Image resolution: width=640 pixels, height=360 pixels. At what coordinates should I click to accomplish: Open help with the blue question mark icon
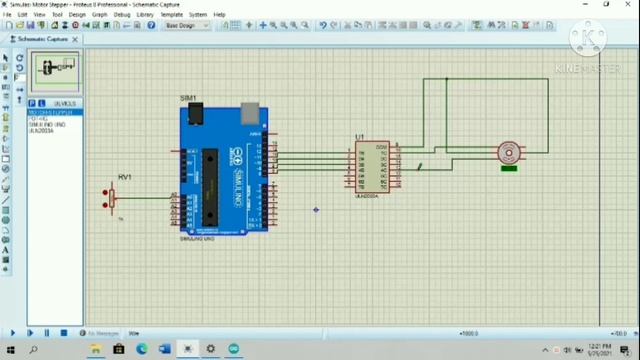151,25
